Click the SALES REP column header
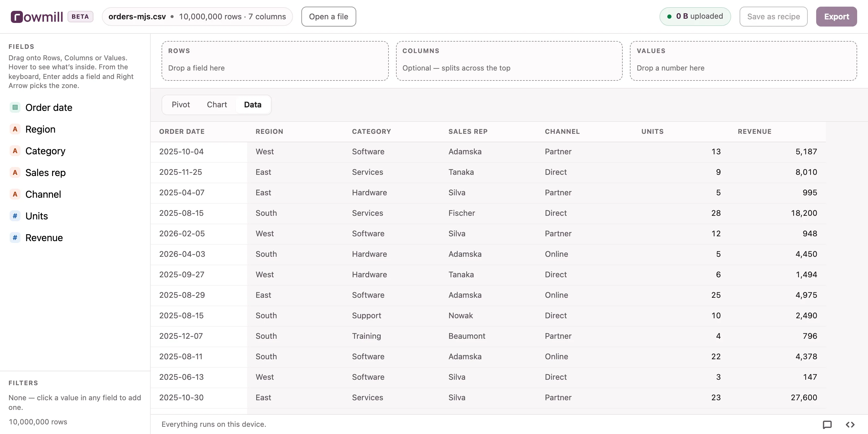This screenshot has height=434, width=868. click(468, 132)
